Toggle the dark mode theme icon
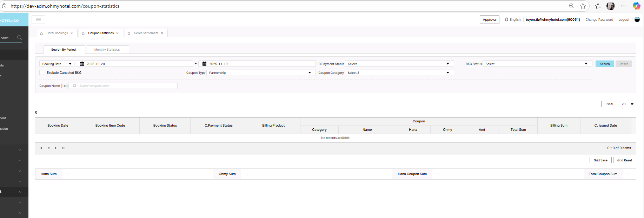The image size is (644, 218). point(637,20)
